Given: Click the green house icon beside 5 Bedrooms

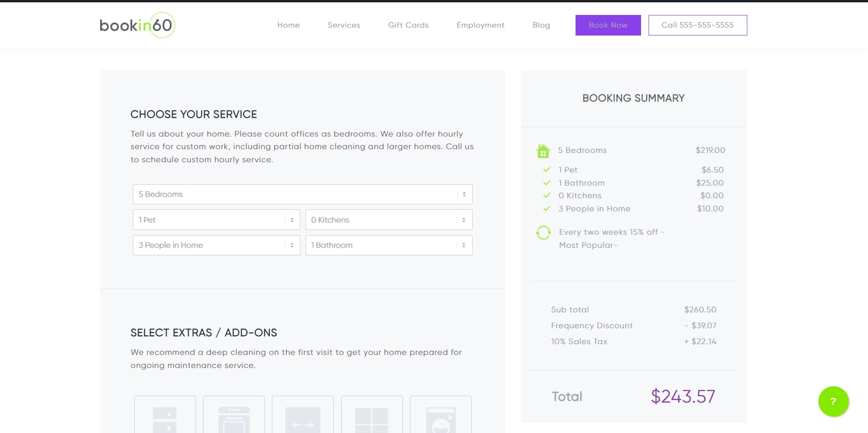Looking at the screenshot, I should (x=543, y=151).
